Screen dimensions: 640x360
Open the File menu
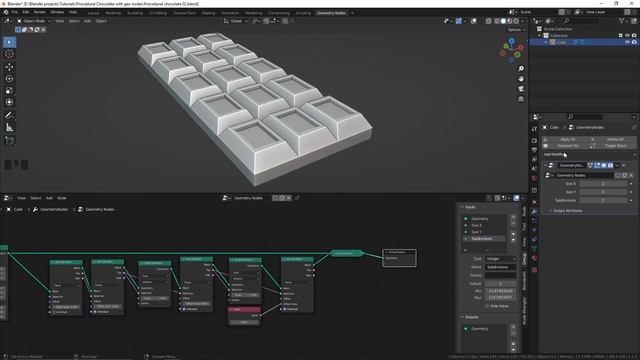(x=15, y=12)
